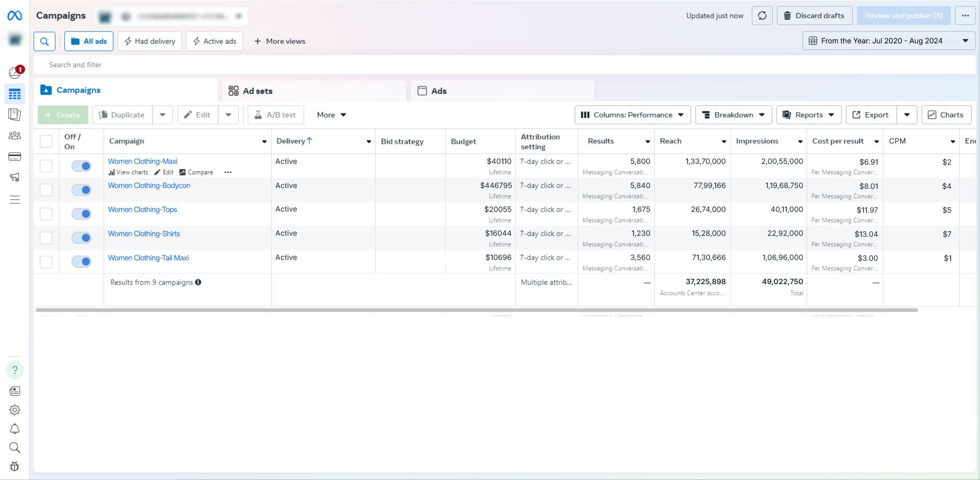
Task: Check the box for Women Clothing-Bodycon row
Action: pyautogui.click(x=46, y=190)
